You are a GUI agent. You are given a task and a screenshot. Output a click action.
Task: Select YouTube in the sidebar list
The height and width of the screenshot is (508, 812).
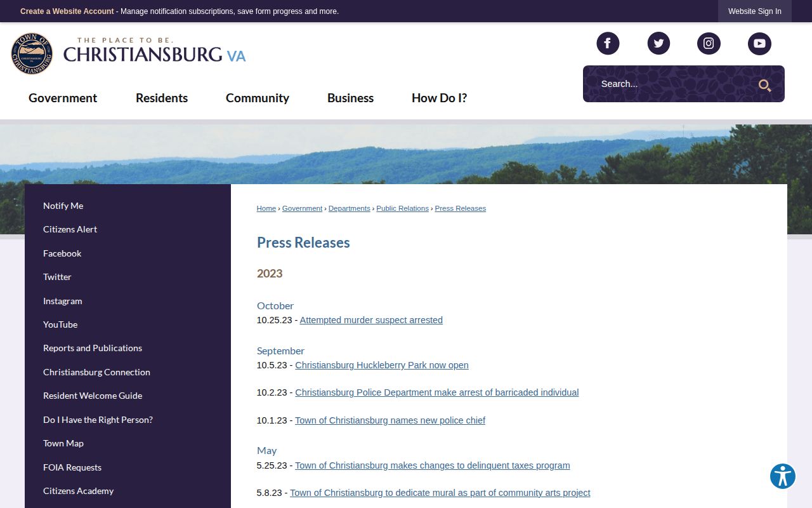[60, 324]
